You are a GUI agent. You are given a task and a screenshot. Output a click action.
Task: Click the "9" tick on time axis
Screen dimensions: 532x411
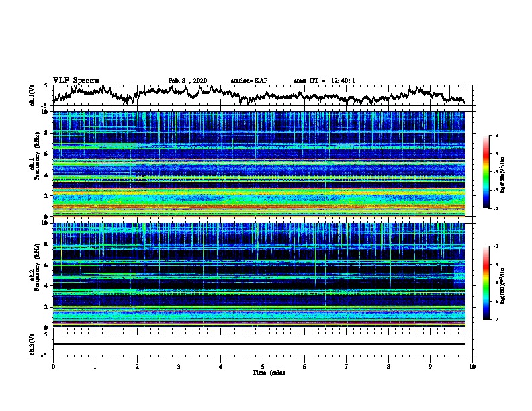click(x=430, y=367)
